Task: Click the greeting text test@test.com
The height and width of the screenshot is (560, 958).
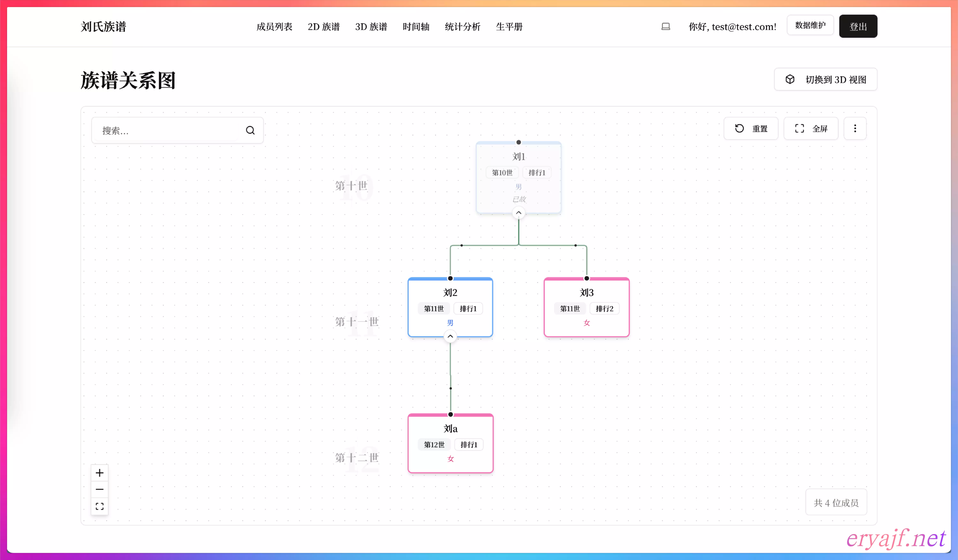Action: coord(732,27)
